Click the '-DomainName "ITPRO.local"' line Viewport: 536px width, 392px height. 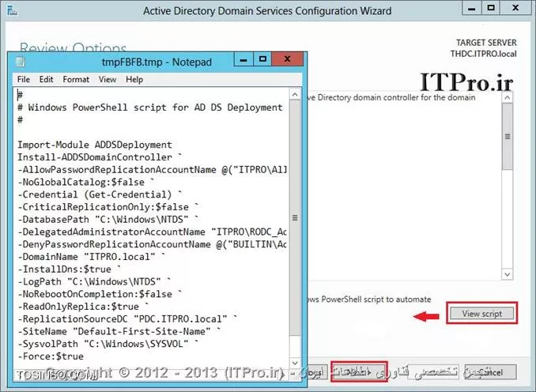[91, 257]
